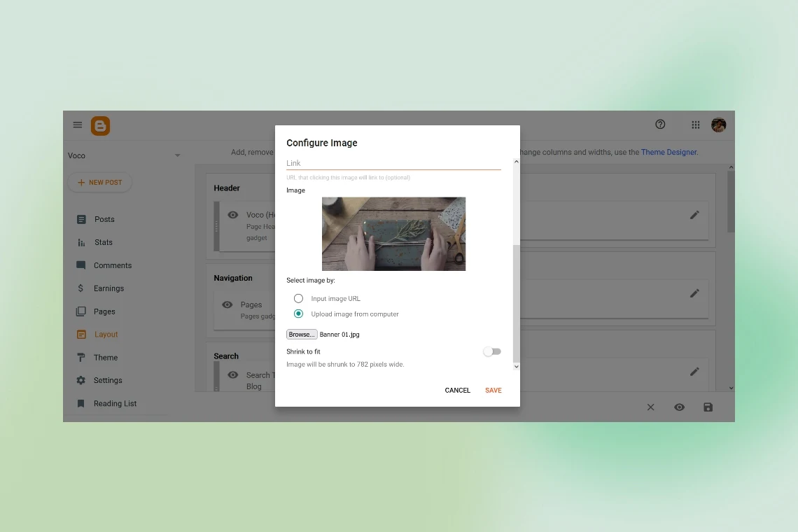Open the hamburger main menu
798x532 pixels.
pyautogui.click(x=78, y=125)
